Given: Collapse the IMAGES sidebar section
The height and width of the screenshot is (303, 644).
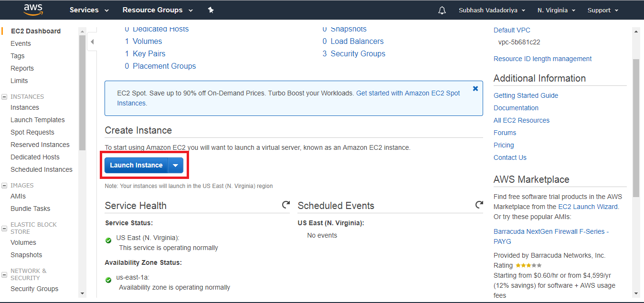Looking at the screenshot, I should [4, 186].
